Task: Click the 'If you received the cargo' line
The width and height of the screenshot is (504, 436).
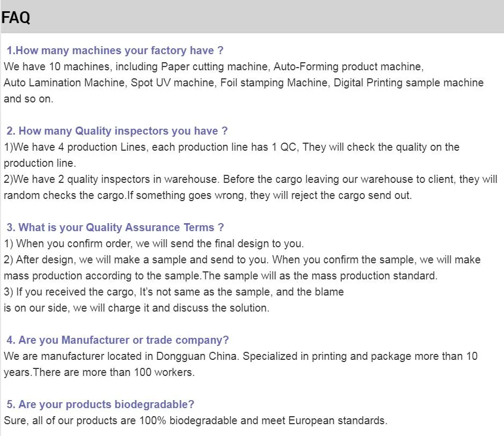Action: tap(173, 292)
